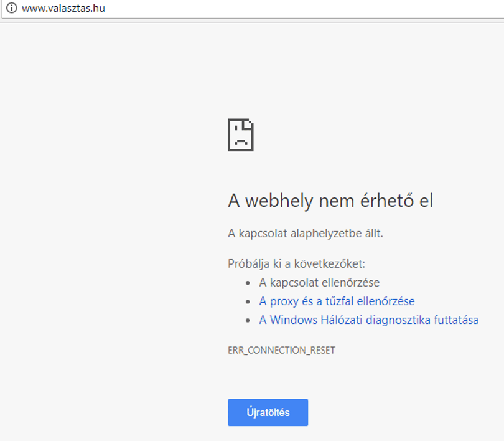Click the ERR_CONNECTION_RESET error code
Viewport: 504px width, 441px height.
coord(282,350)
